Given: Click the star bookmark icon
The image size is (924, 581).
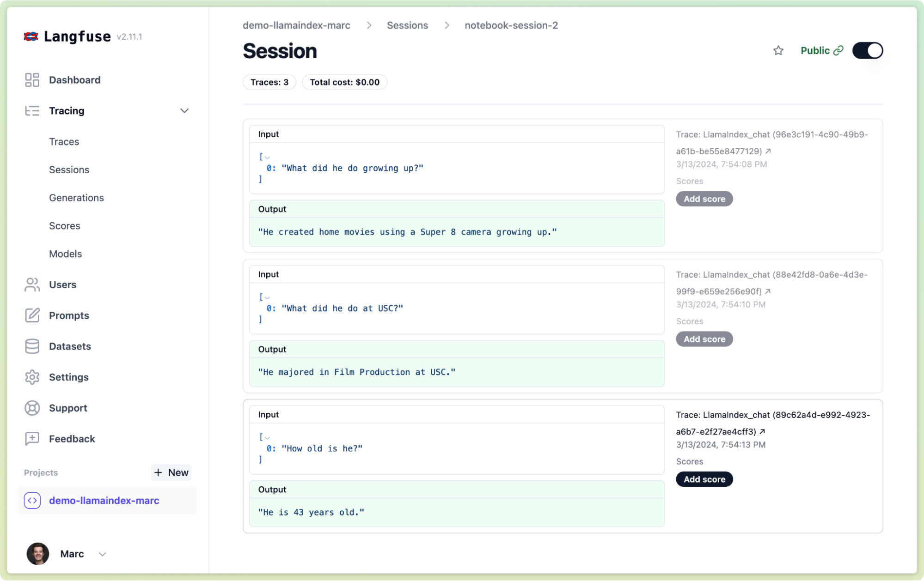Looking at the screenshot, I should click(778, 50).
